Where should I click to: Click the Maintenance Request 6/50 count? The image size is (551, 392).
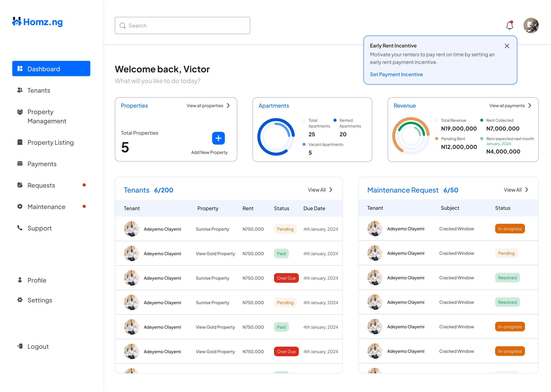[451, 190]
